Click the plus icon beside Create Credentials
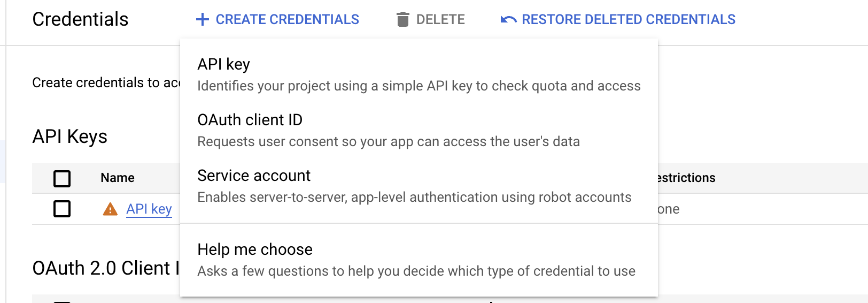 (203, 20)
